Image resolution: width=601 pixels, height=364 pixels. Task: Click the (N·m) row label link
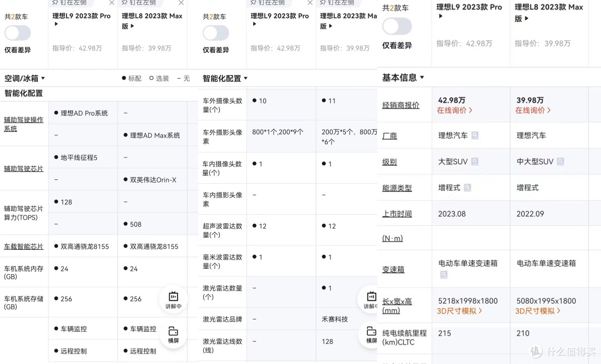(392, 238)
